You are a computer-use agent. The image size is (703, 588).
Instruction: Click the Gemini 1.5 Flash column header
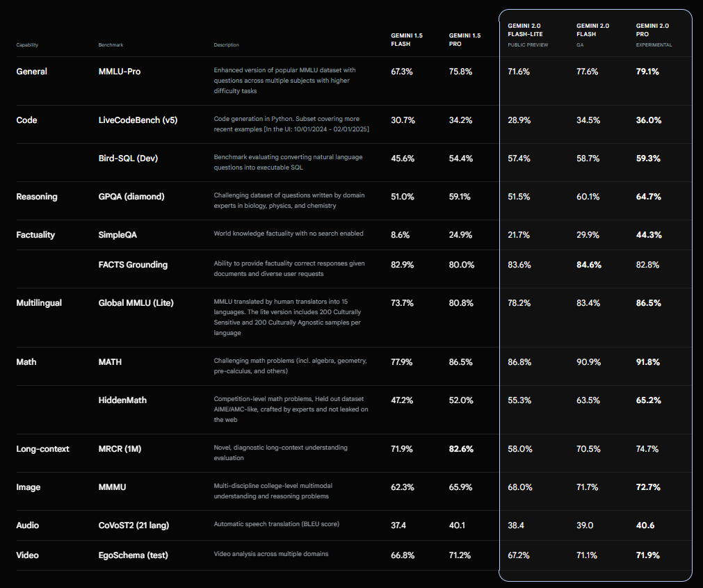tap(405, 38)
